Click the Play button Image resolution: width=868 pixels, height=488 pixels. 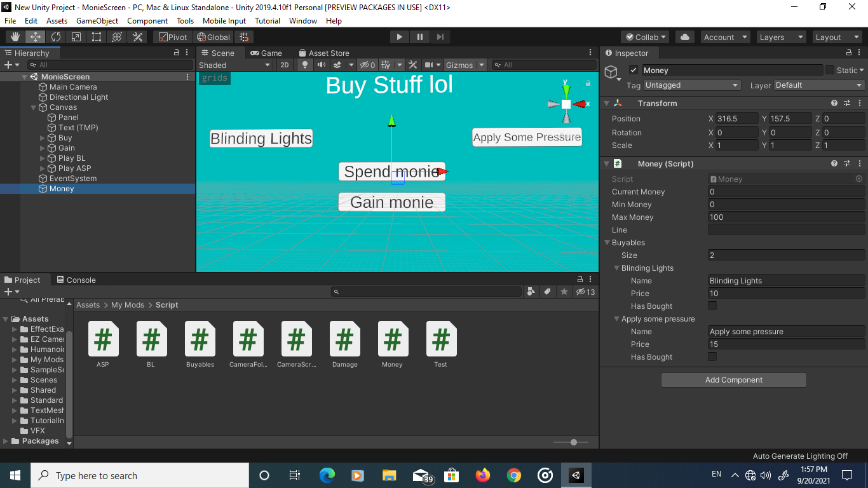coord(399,37)
